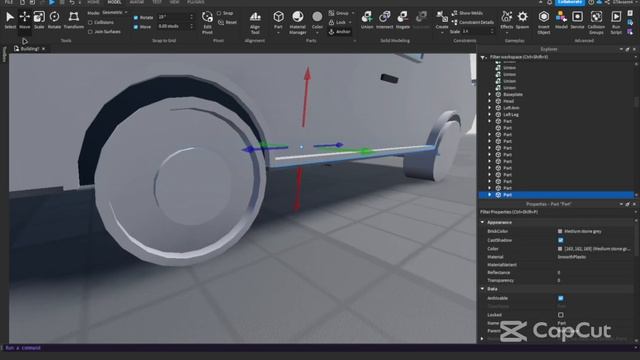Click the undo arrow in title bar
The height and width of the screenshot is (360, 640).
click(x=72, y=2)
